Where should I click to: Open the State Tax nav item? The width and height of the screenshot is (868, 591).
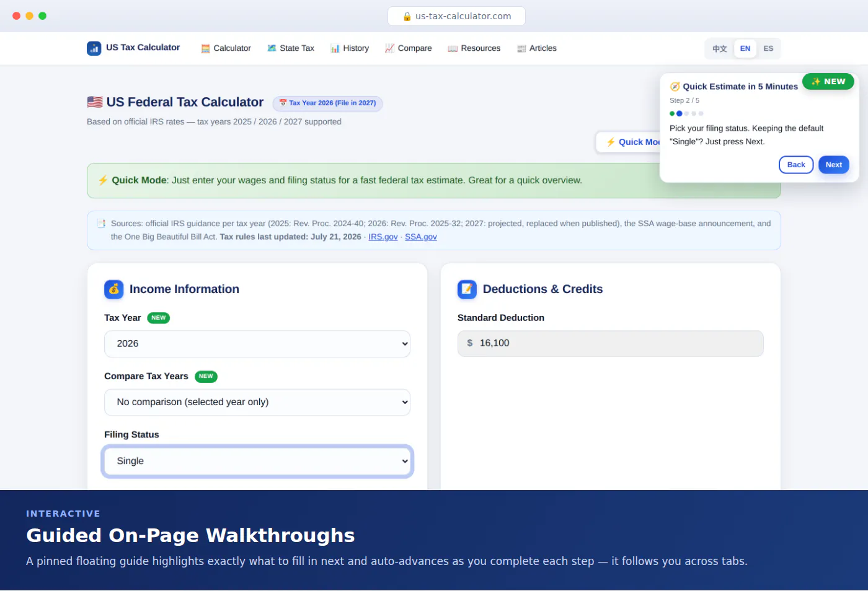coord(291,48)
